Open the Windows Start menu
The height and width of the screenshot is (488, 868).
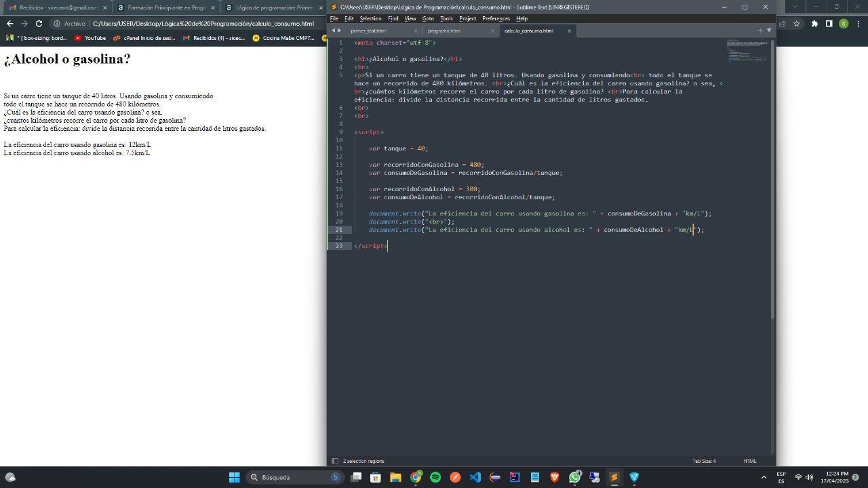[234, 477]
